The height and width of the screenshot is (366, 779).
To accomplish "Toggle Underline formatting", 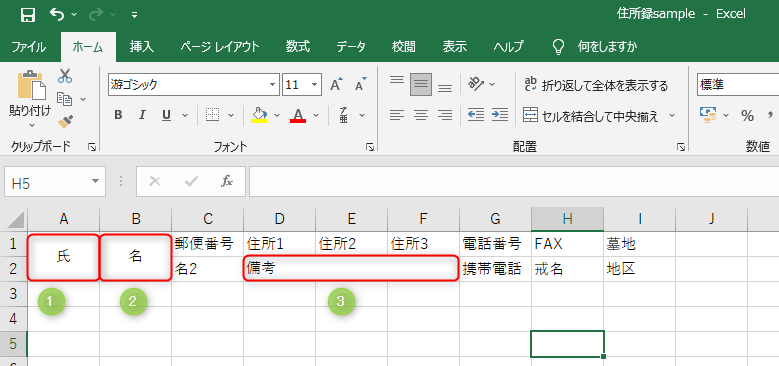I will (166, 115).
